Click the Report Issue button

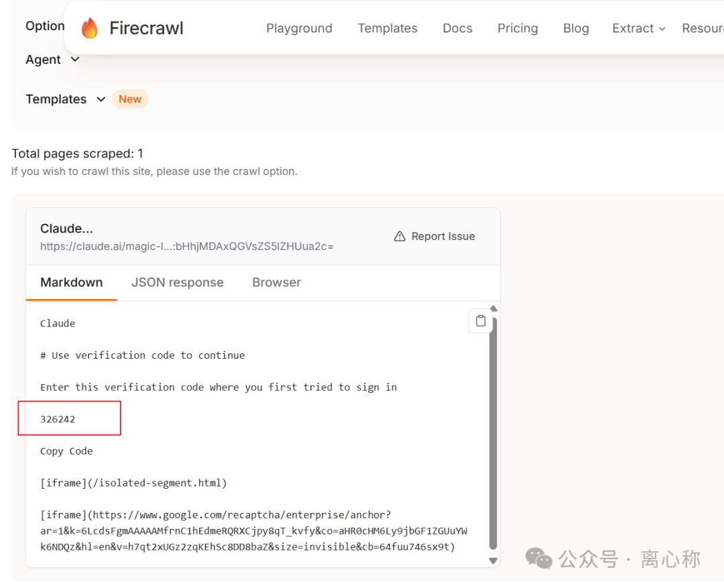(434, 236)
